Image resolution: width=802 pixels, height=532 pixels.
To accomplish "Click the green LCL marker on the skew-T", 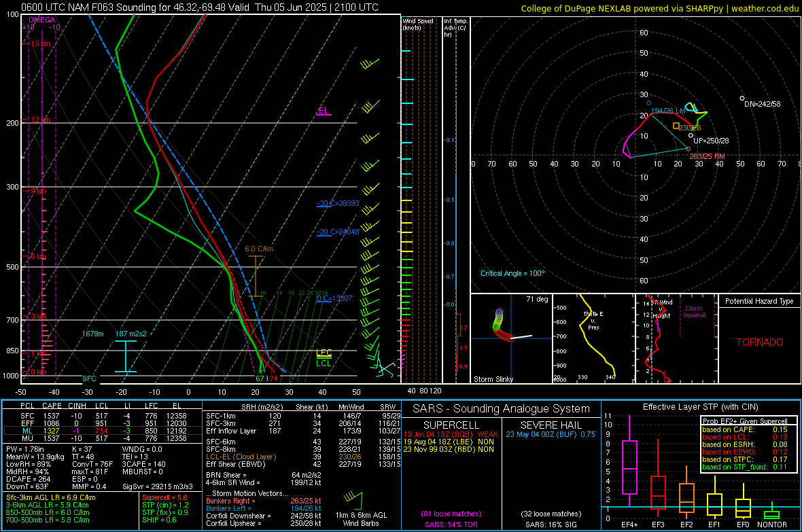I will (x=324, y=363).
